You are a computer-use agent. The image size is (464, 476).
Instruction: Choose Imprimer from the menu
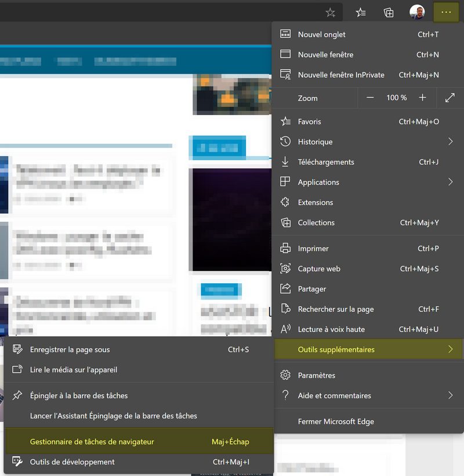[x=368, y=248]
